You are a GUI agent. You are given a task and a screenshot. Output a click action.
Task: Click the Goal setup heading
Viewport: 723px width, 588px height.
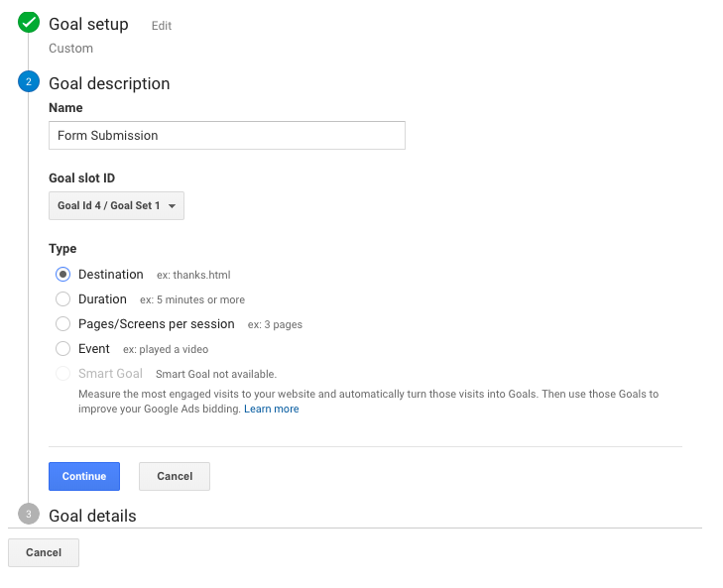[88, 24]
